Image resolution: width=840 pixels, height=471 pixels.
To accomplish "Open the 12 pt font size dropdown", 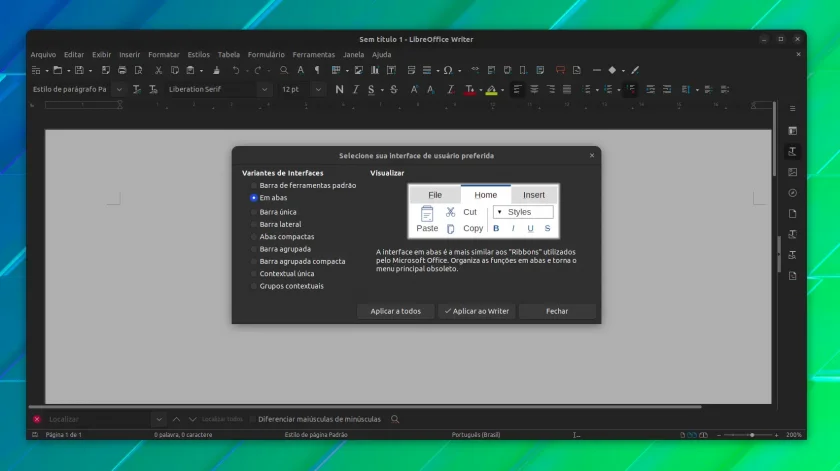I will point(318,89).
